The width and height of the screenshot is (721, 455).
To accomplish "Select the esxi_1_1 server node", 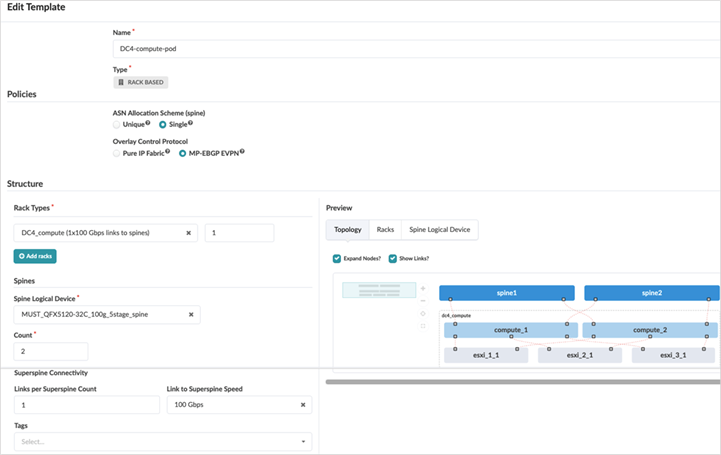I will tap(486, 355).
